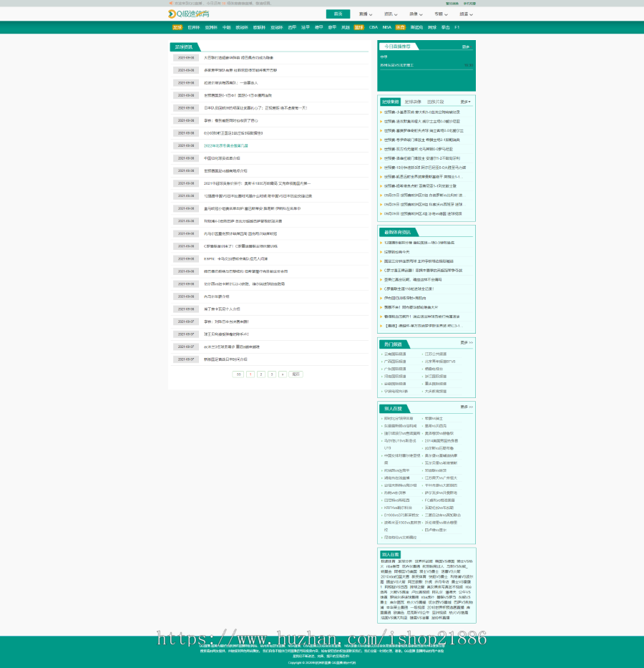The image size is (644, 668).
Task: Open the 19:30 live match row
Action: point(426,65)
